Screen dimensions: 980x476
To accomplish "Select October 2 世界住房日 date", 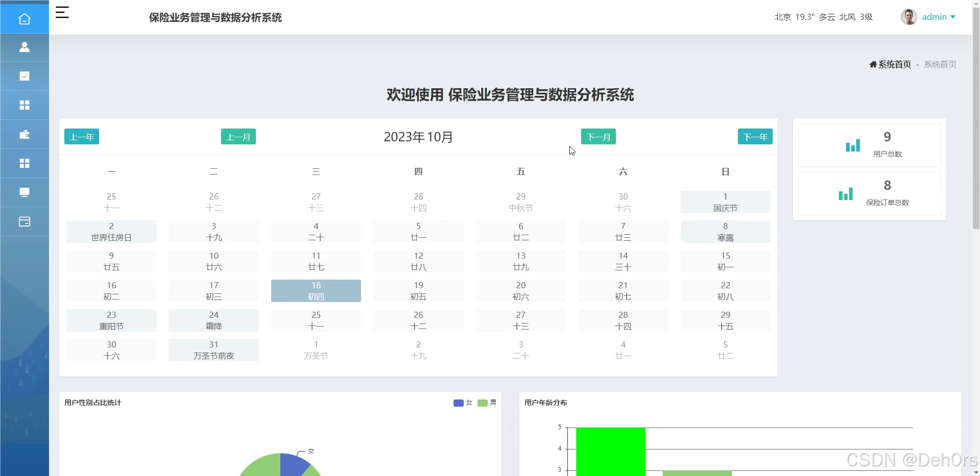I will pos(111,232).
